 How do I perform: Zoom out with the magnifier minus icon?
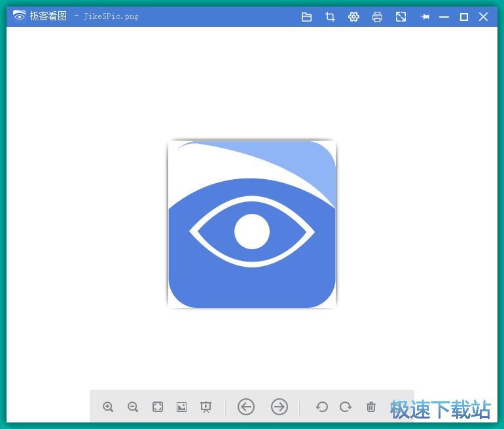pyautogui.click(x=132, y=407)
